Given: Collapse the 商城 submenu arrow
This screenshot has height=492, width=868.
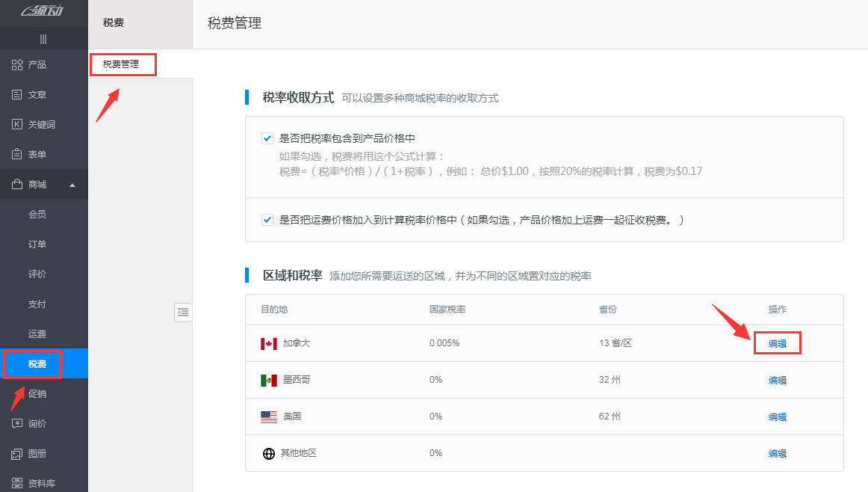Looking at the screenshot, I should point(72,185).
